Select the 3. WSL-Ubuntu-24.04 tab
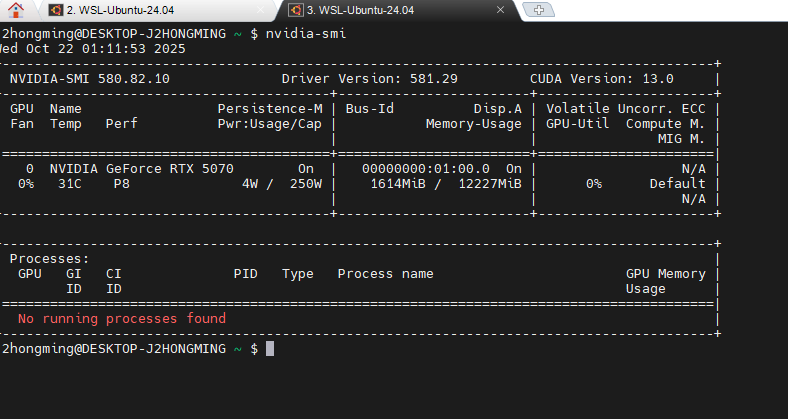Viewport: 788px width, 419px height. click(x=380, y=10)
